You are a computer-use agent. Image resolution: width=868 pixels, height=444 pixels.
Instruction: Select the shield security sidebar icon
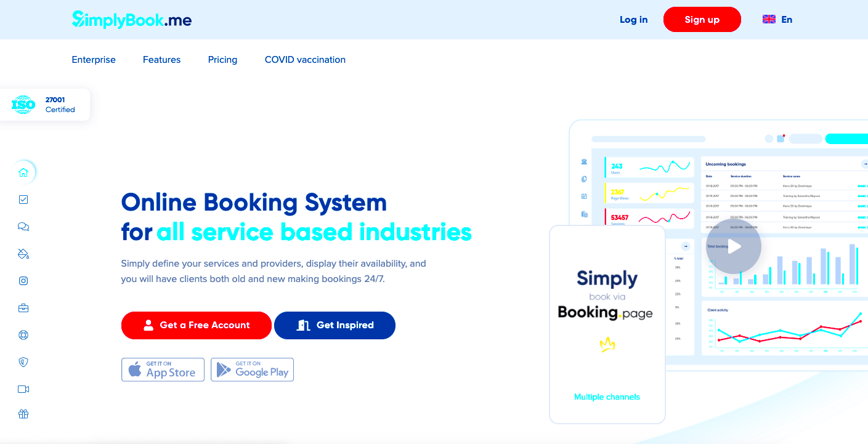23,362
